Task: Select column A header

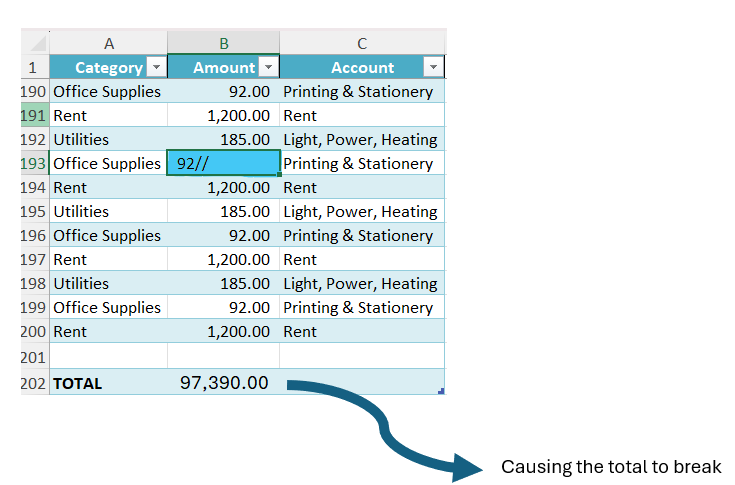Action: (109, 43)
